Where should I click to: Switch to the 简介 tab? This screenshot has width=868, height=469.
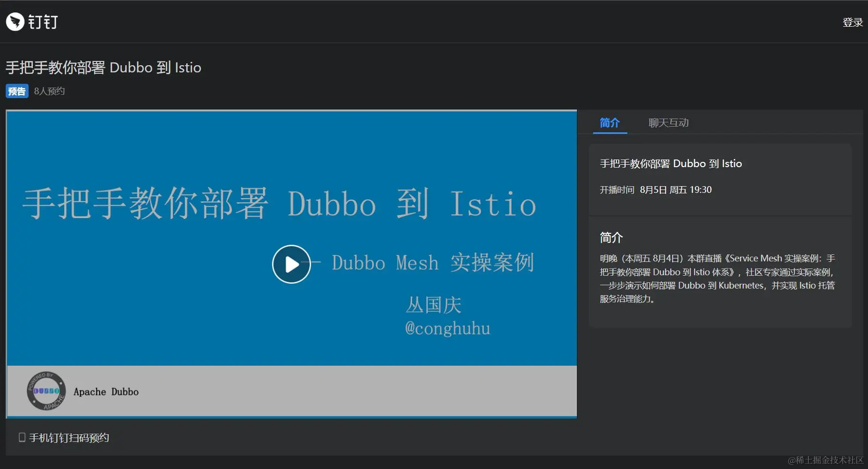610,123
